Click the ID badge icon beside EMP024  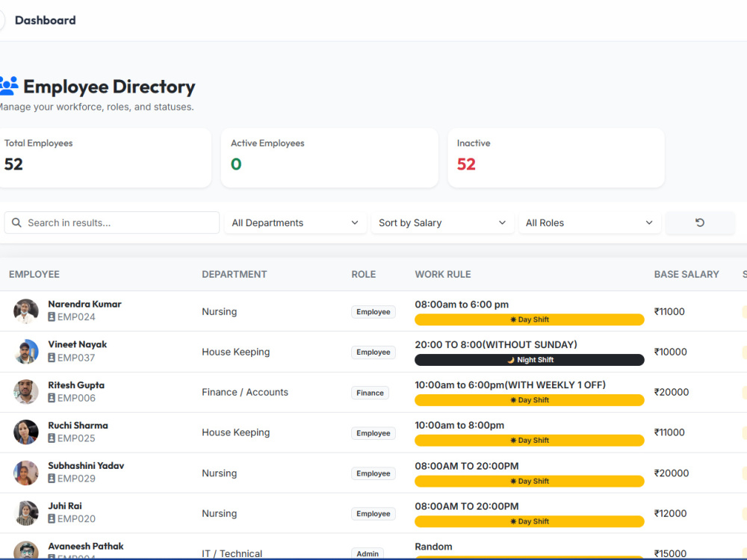coord(52,317)
